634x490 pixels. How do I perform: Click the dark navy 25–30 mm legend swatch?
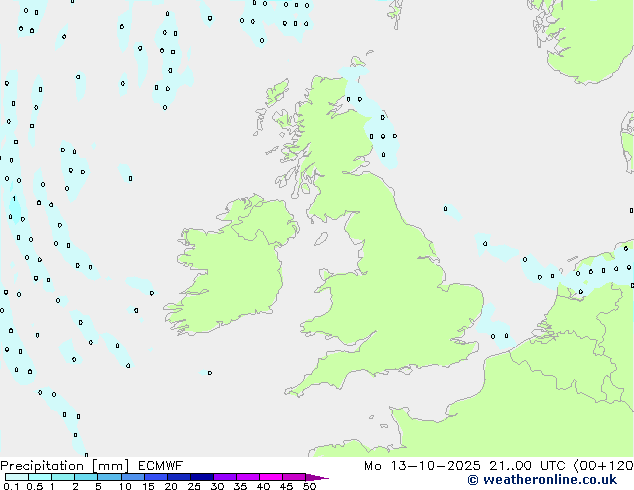click(202, 477)
